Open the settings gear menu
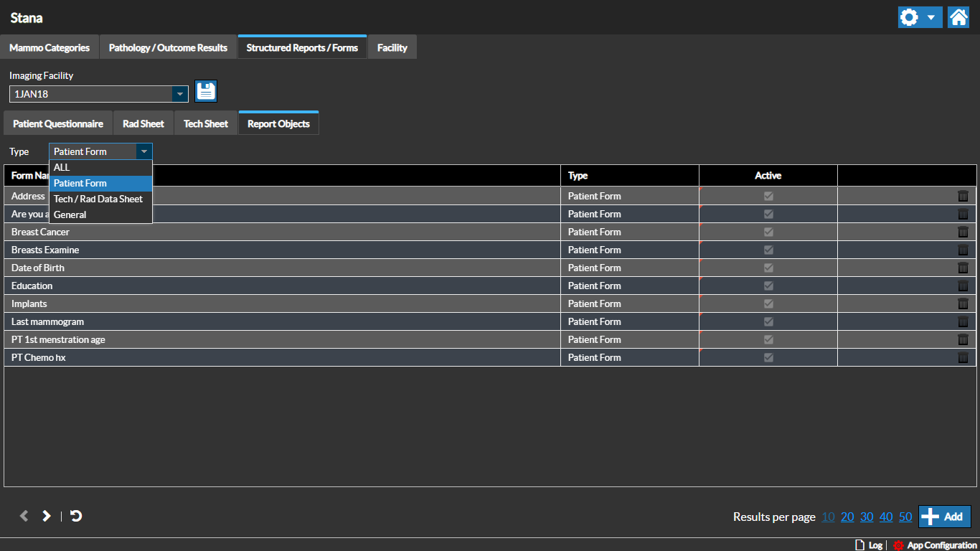 coord(919,17)
